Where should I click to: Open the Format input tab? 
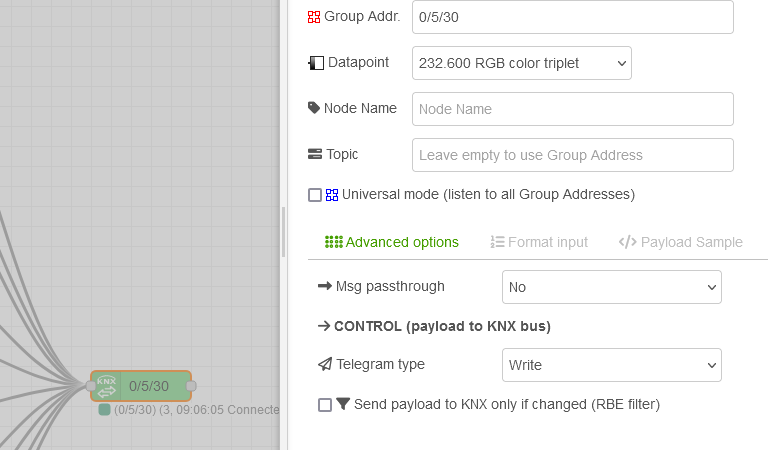pyautogui.click(x=539, y=242)
